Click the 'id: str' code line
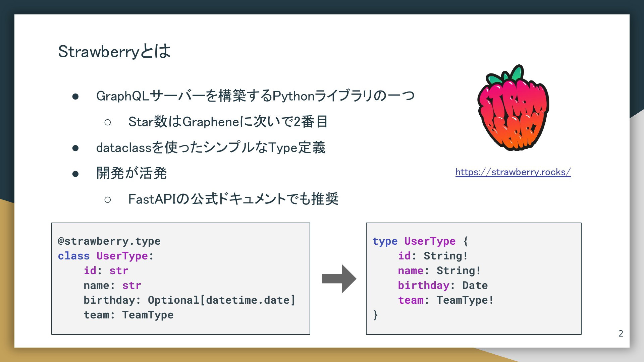Image resolution: width=644 pixels, height=362 pixels. pos(106,270)
